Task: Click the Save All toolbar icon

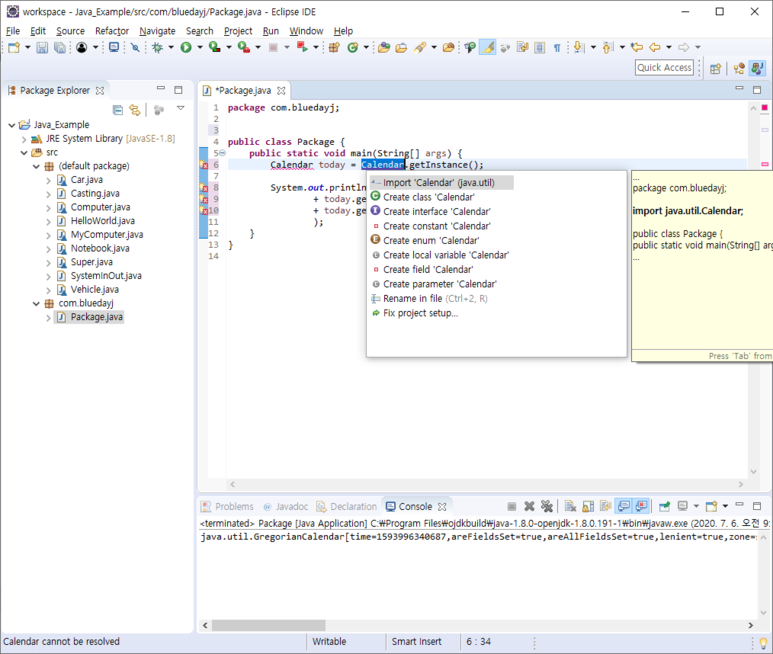Action: click(x=60, y=47)
